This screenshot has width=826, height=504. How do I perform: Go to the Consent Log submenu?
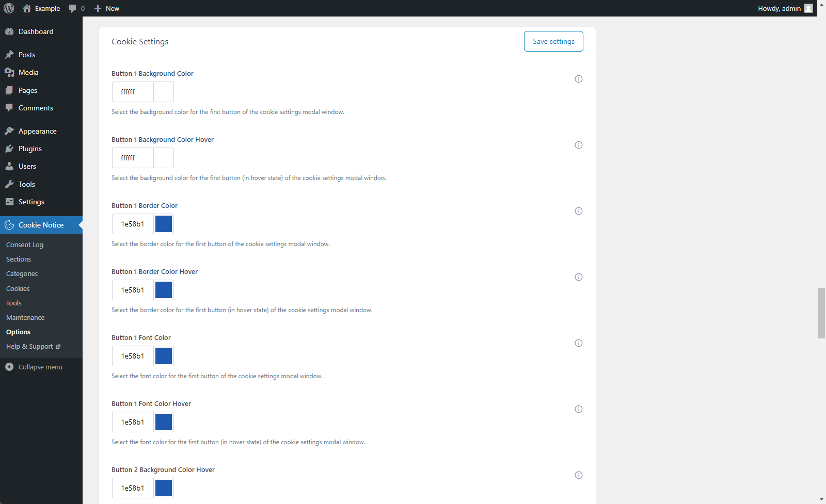(25, 245)
